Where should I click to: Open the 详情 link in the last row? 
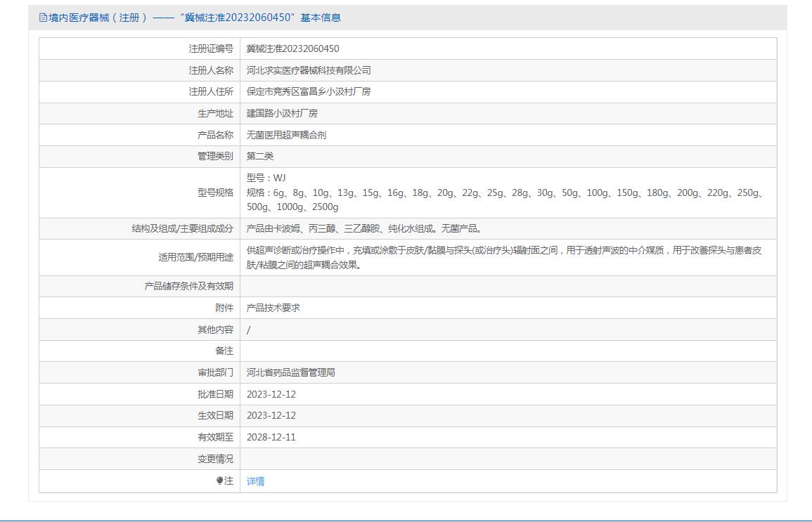(256, 481)
